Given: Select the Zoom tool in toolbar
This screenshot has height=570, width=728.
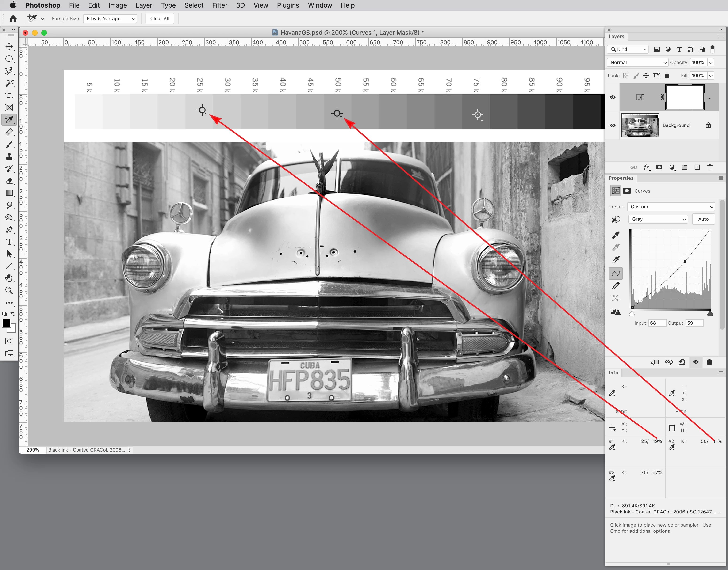Looking at the screenshot, I should pyautogui.click(x=9, y=290).
